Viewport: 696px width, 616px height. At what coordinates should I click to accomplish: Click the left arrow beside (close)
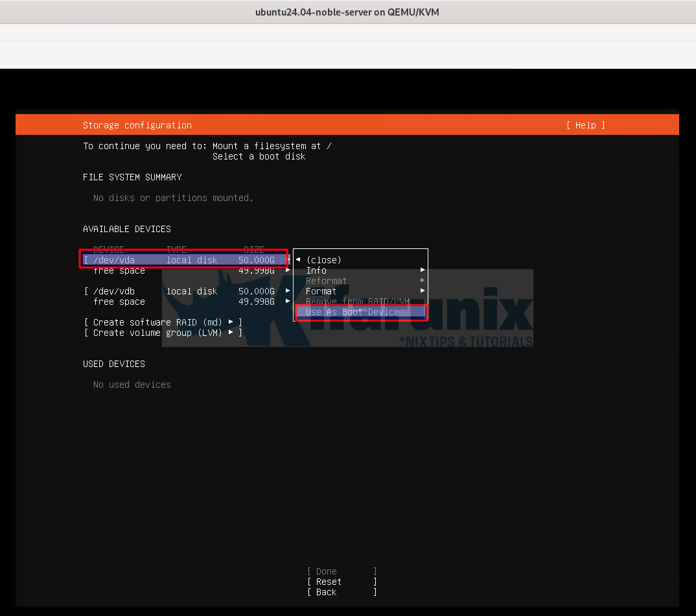[298, 259]
